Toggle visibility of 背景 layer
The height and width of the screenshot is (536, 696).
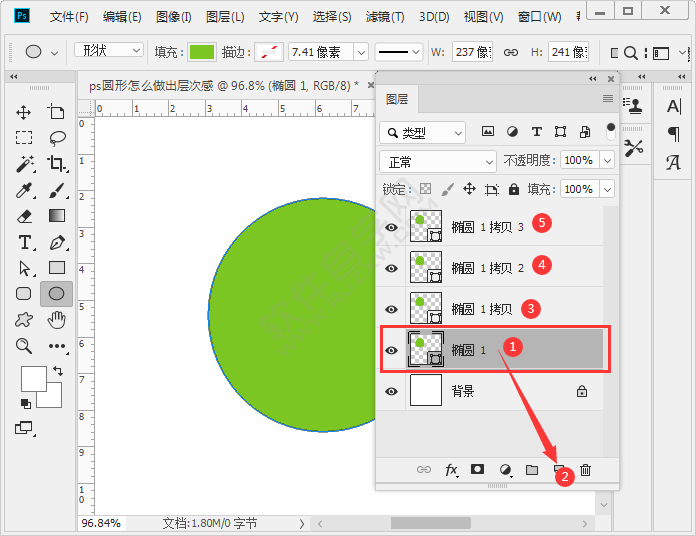click(392, 391)
